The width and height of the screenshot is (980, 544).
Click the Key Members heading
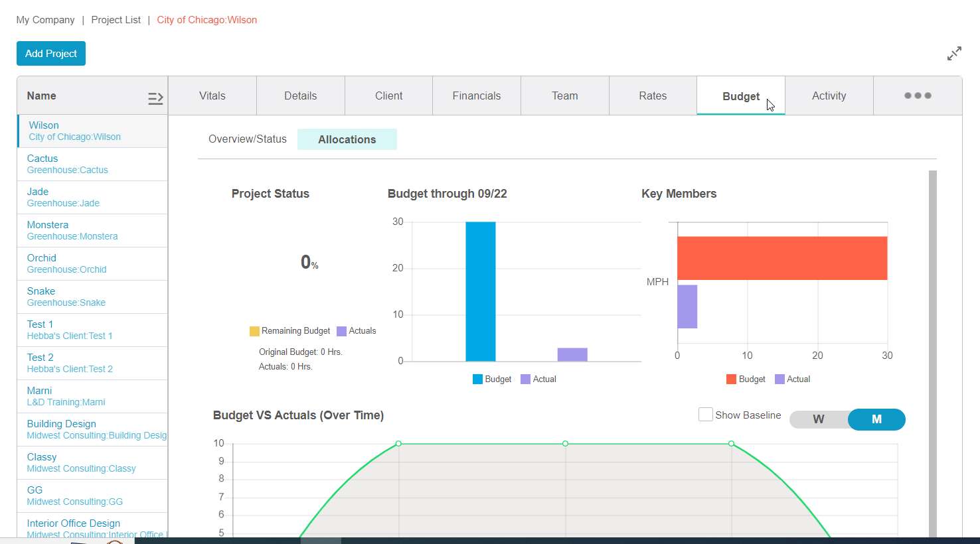coord(679,194)
